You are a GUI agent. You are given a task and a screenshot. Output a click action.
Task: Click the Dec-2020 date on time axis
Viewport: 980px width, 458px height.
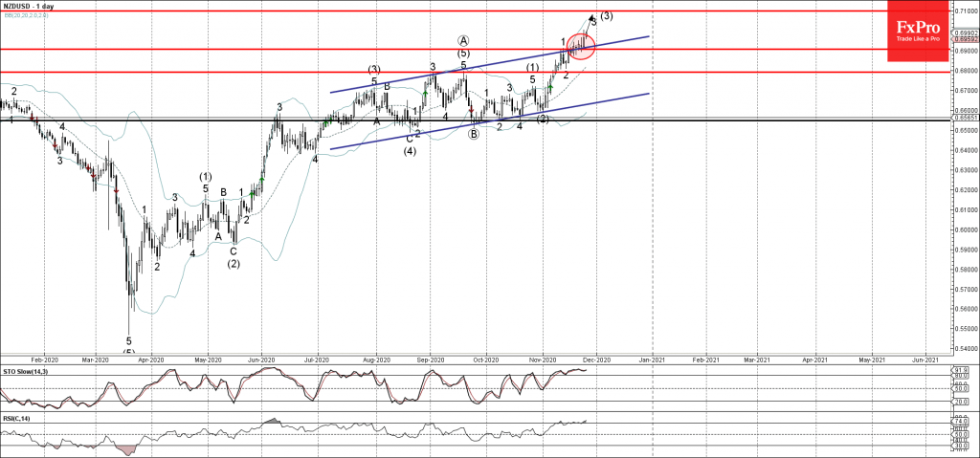point(594,360)
